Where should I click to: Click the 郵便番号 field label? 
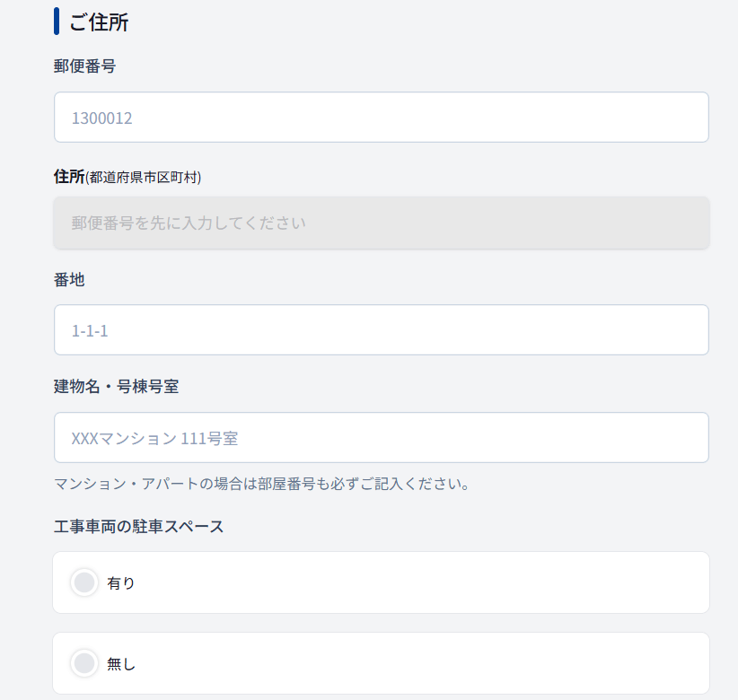pyautogui.click(x=84, y=66)
